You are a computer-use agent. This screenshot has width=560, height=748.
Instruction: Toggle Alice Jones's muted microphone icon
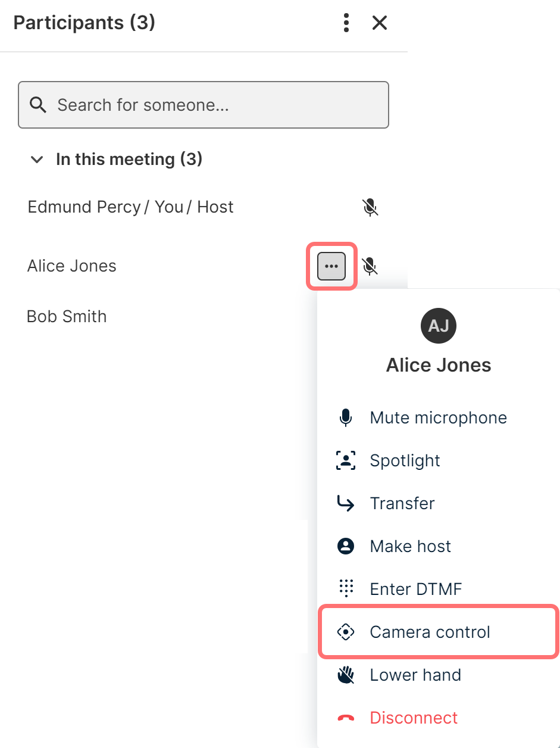tap(370, 266)
